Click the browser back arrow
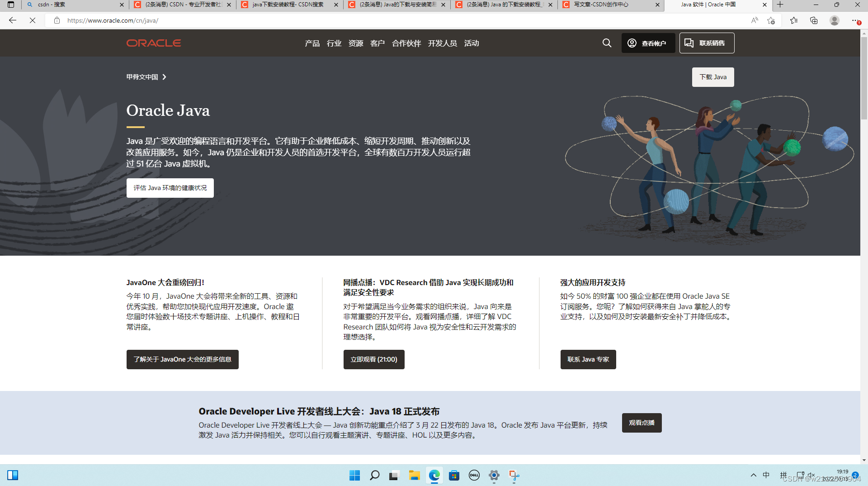This screenshot has height=486, width=868. 12,20
